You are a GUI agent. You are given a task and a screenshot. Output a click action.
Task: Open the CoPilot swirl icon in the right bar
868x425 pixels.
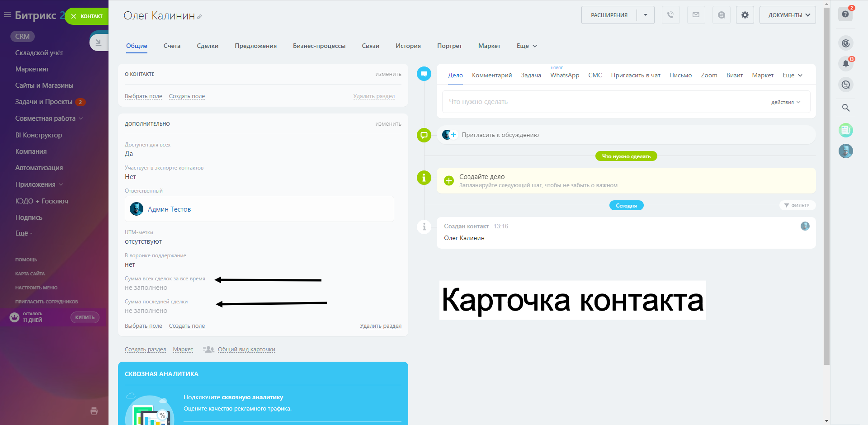click(845, 43)
